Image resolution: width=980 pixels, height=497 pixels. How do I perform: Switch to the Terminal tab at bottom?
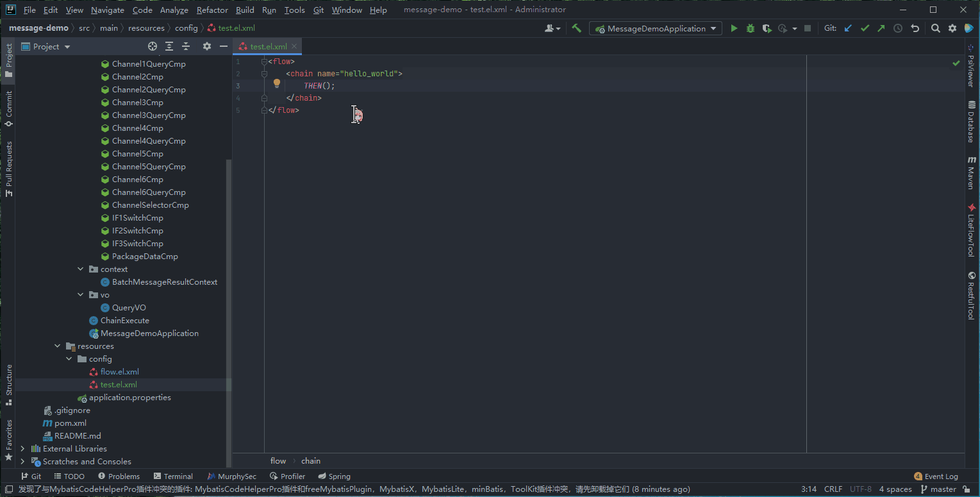click(x=172, y=476)
